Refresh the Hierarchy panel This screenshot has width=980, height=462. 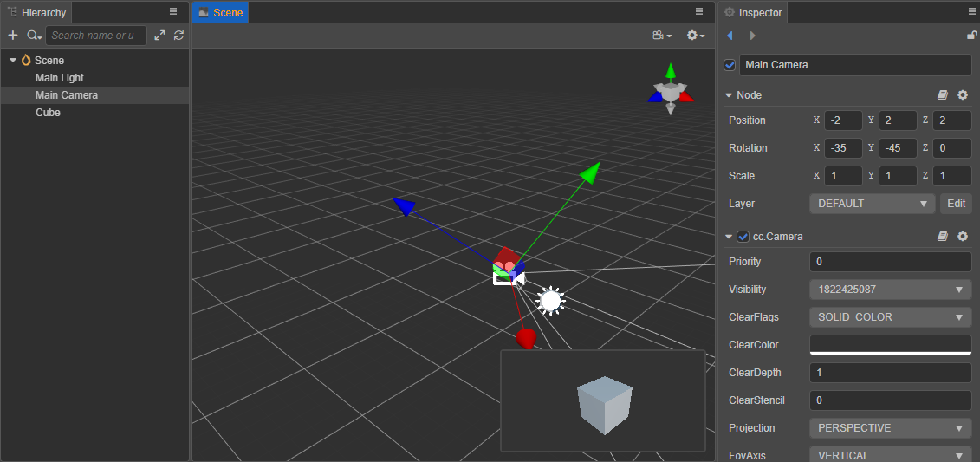[x=178, y=36]
